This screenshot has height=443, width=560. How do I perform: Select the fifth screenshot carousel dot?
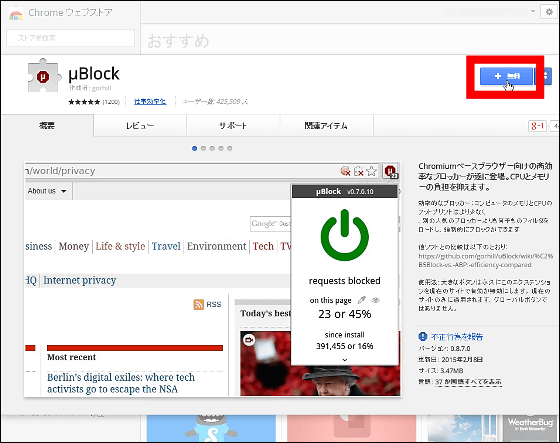[230, 148]
